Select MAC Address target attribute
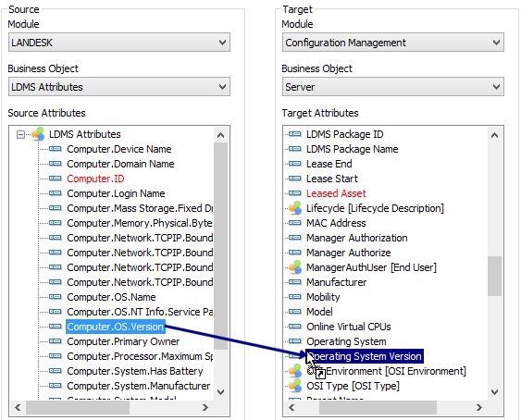Screen dimensions: 521x420 tap(336, 223)
